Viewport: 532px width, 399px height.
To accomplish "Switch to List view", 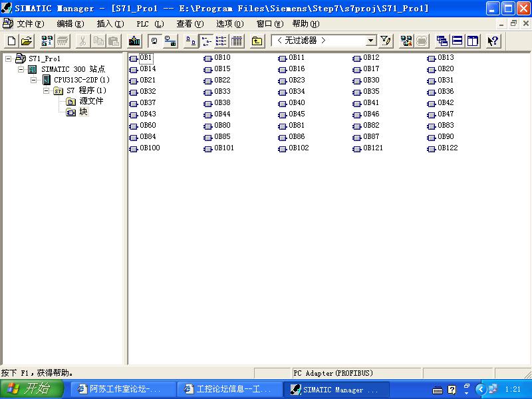I will coord(221,41).
